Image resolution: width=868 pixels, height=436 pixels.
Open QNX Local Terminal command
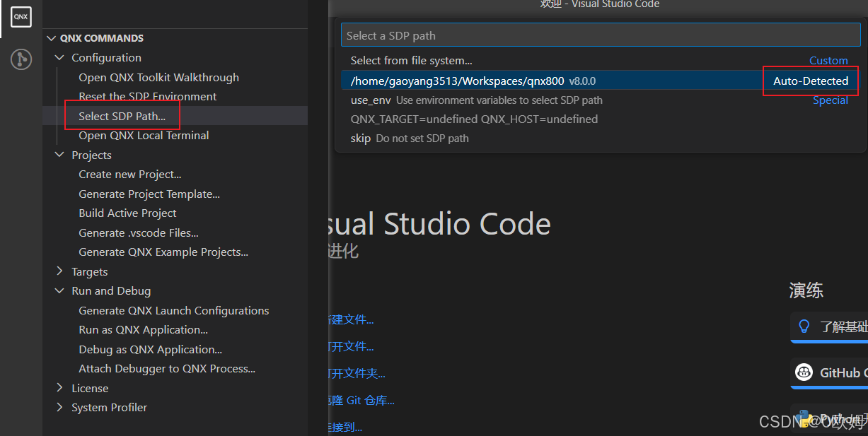coord(144,135)
